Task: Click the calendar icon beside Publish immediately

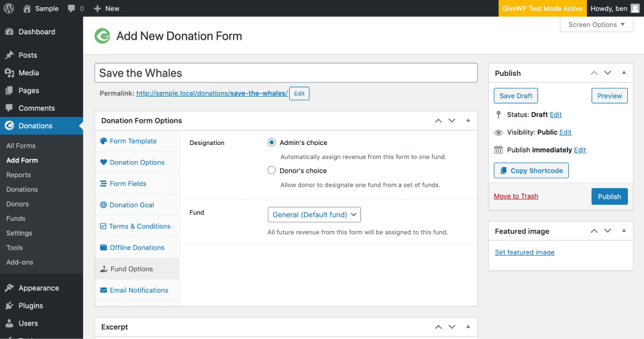Action: pos(498,150)
